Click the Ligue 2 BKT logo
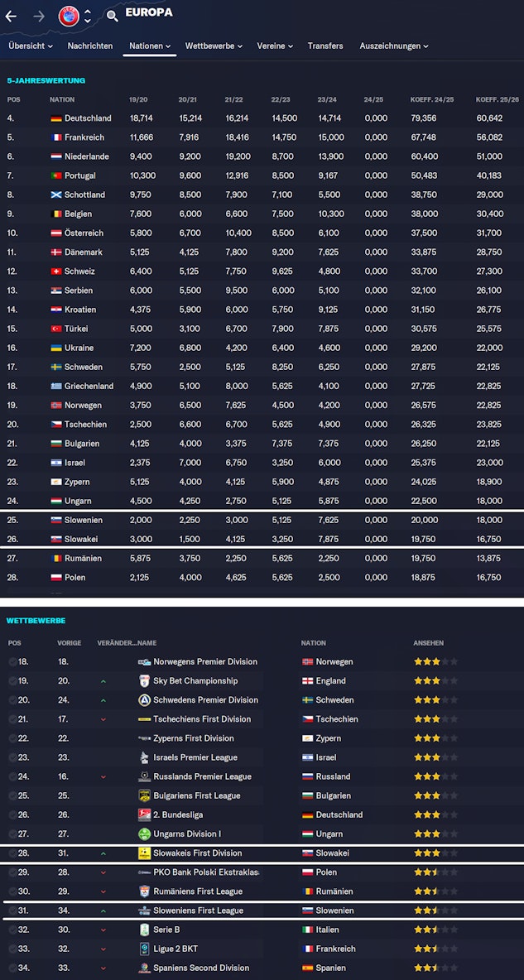 click(144, 949)
